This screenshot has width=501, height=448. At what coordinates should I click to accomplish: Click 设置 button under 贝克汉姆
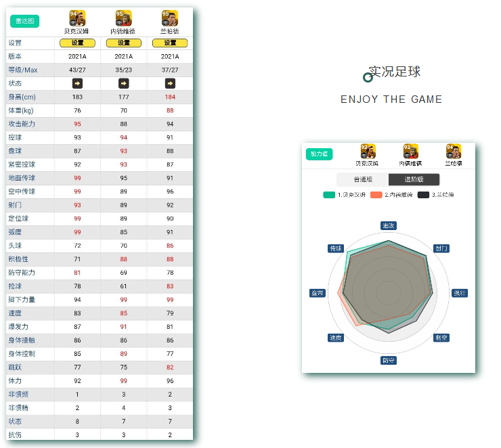[77, 43]
